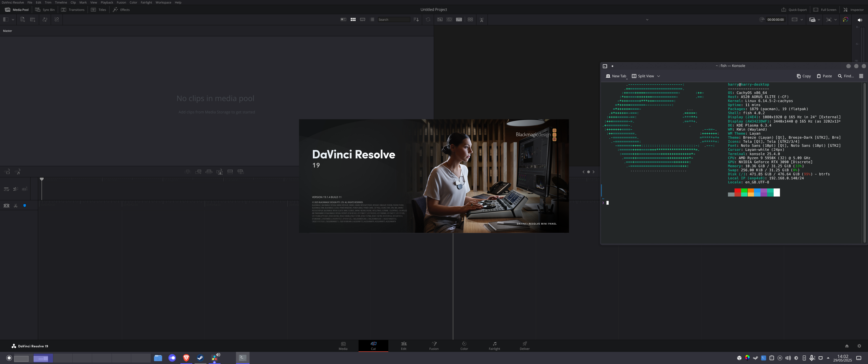Open Steam from the taskbar
Image resolution: width=868 pixels, height=364 pixels.
[x=200, y=358]
